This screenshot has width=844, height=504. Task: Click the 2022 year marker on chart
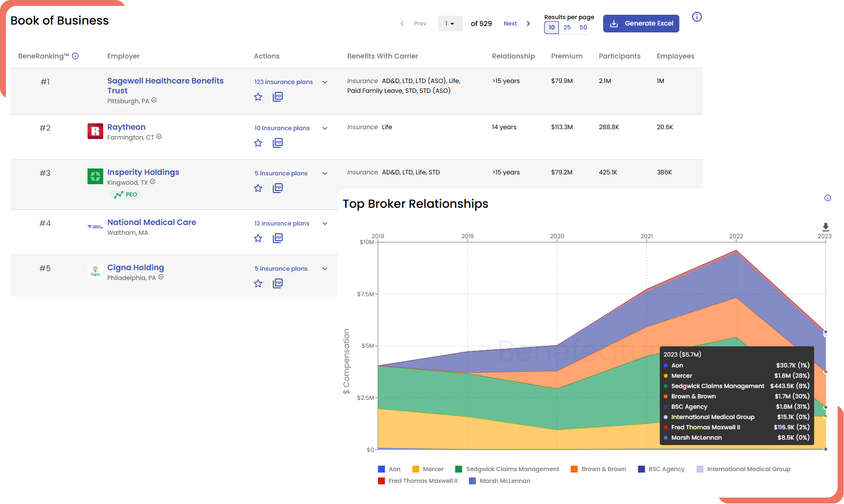pos(736,236)
